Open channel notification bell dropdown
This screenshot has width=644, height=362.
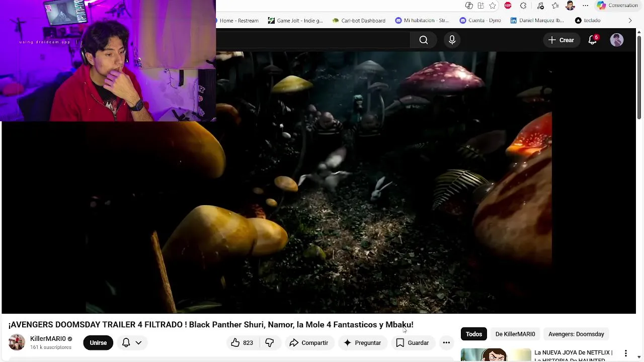pos(132,343)
